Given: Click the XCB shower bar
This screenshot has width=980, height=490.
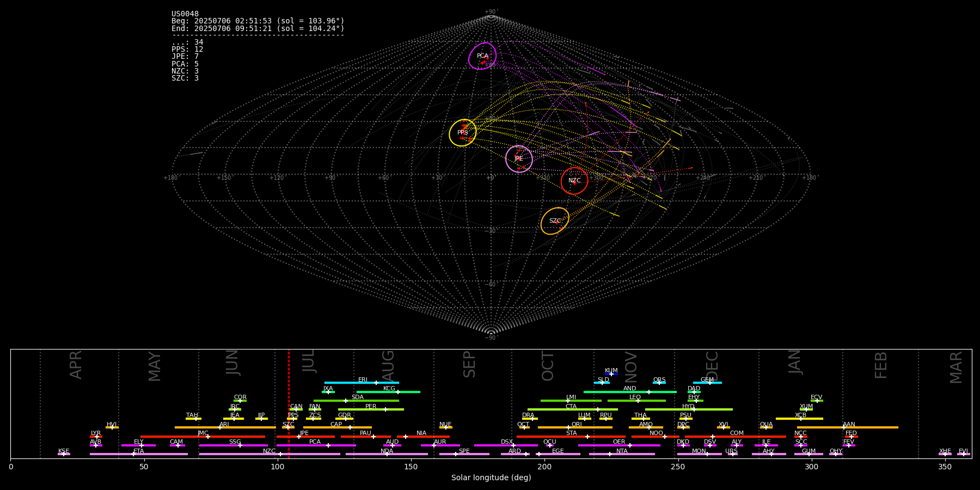Looking at the screenshot, I should pyautogui.click(x=799, y=419).
